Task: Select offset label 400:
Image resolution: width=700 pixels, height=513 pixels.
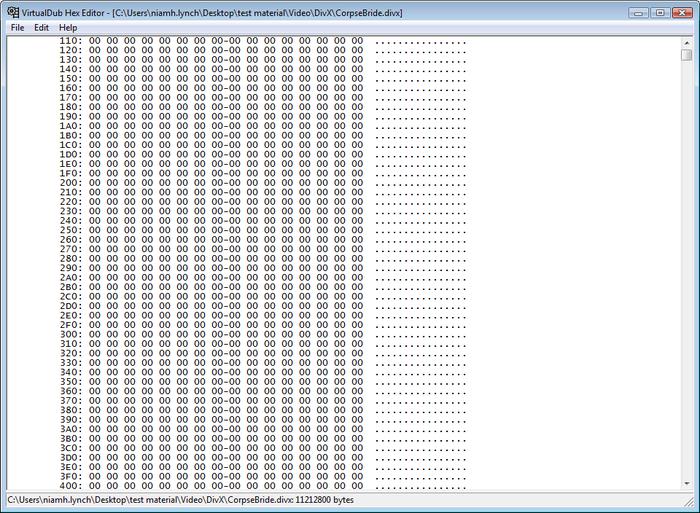Action: coord(71,486)
